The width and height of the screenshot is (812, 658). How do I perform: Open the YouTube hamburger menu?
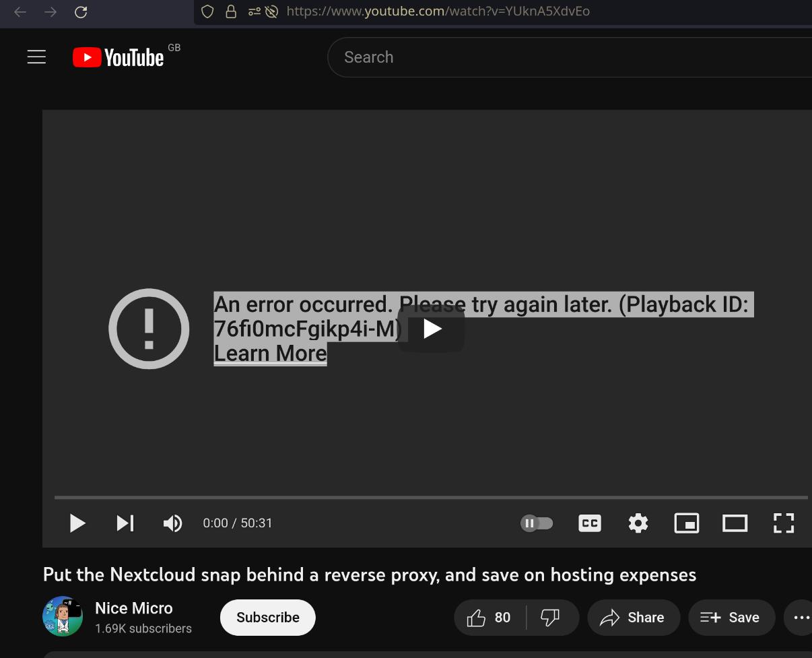pyautogui.click(x=36, y=57)
